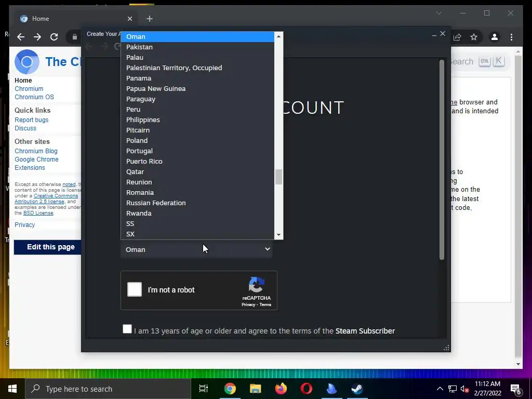
Task: Select Portugal option
Action: [197, 151]
